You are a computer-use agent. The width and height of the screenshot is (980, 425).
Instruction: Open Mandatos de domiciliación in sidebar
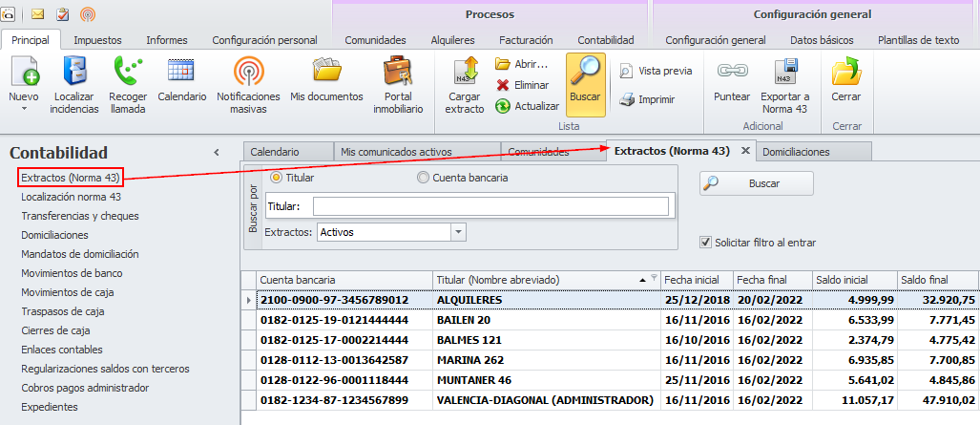click(80, 254)
